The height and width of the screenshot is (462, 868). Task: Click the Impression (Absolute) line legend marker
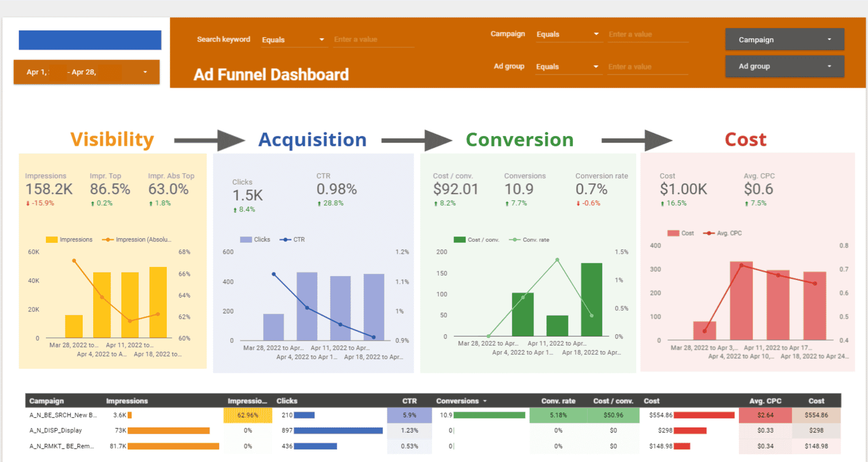tap(109, 239)
